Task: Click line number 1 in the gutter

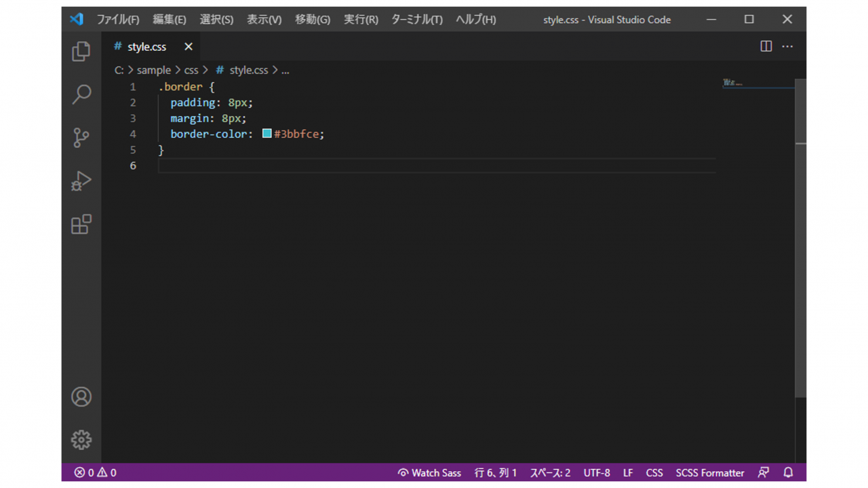Action: tap(133, 87)
